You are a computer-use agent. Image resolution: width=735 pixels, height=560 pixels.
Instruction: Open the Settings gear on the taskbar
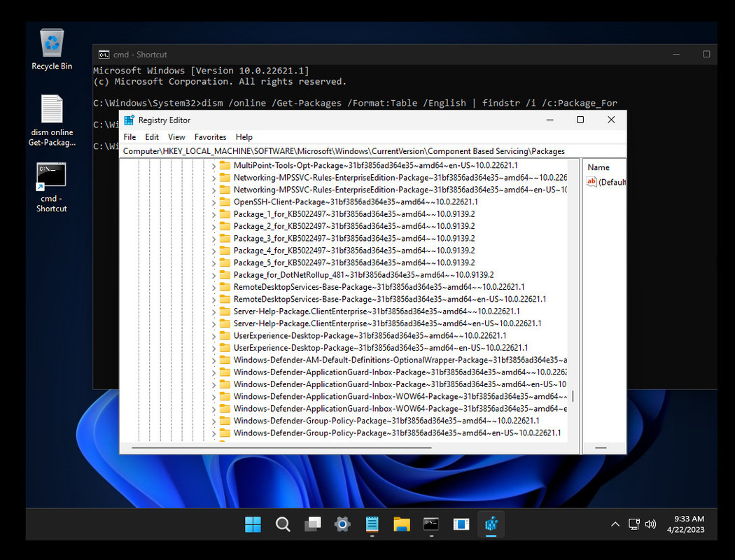342,524
